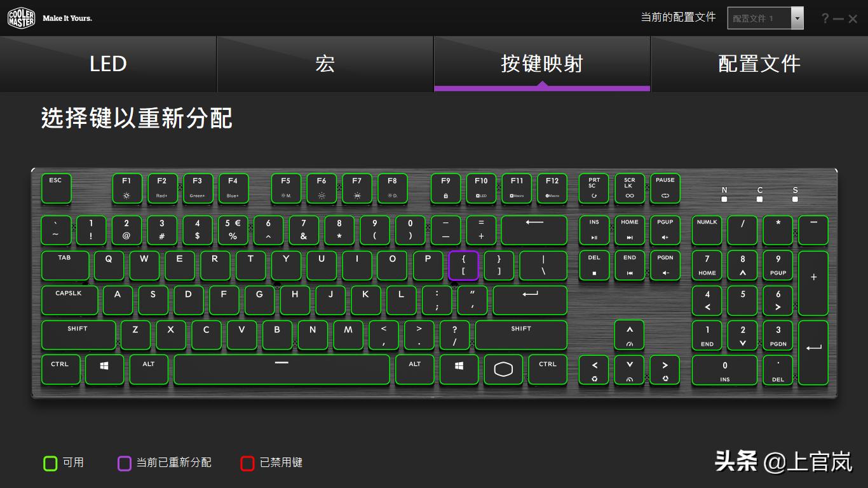This screenshot has height=488, width=868.
Task: Choose the NUMLK key
Action: coord(707,230)
